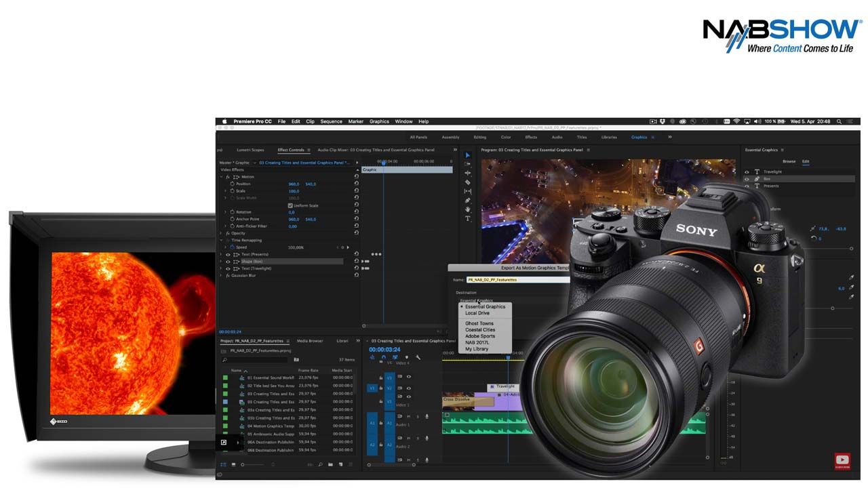Select the Hand tool

click(x=467, y=209)
